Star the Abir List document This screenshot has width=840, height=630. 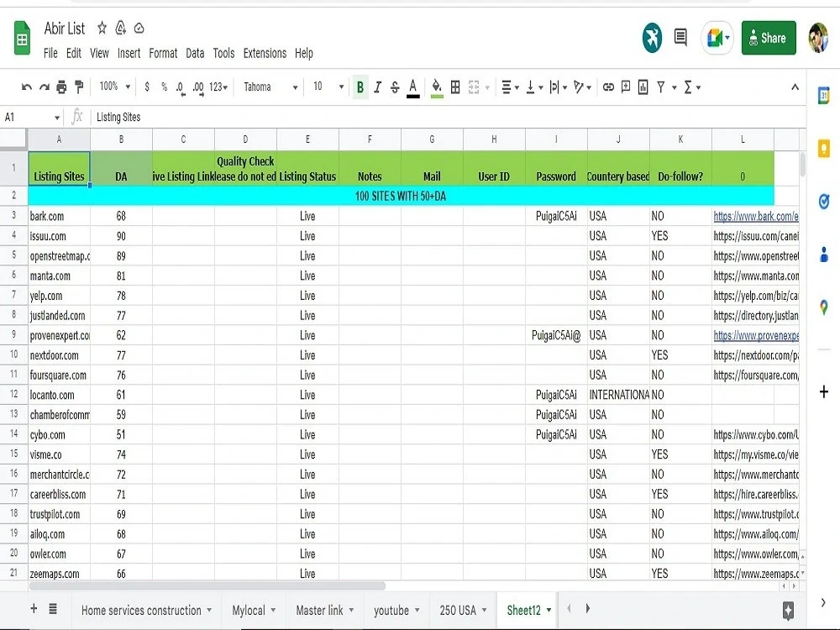click(102, 28)
